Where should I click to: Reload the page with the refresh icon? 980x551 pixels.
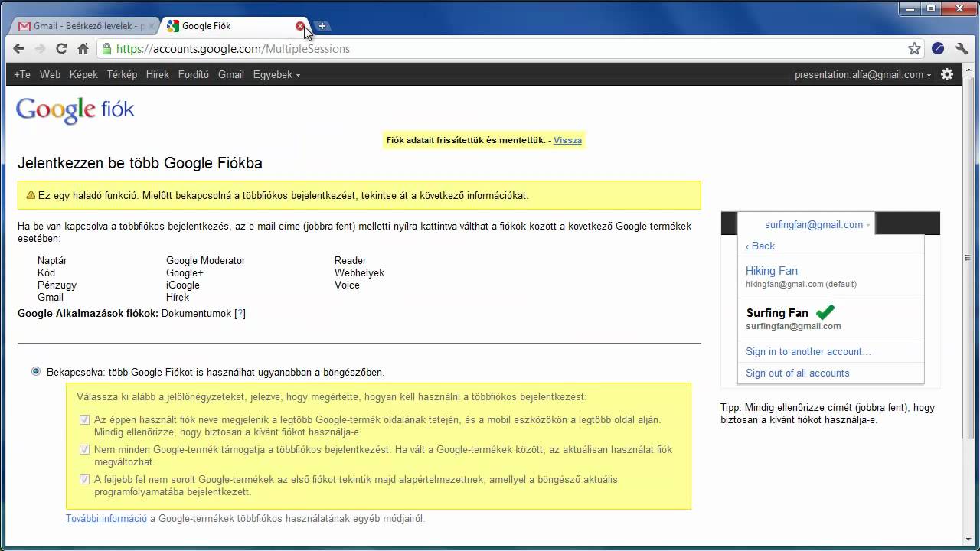pos(62,49)
